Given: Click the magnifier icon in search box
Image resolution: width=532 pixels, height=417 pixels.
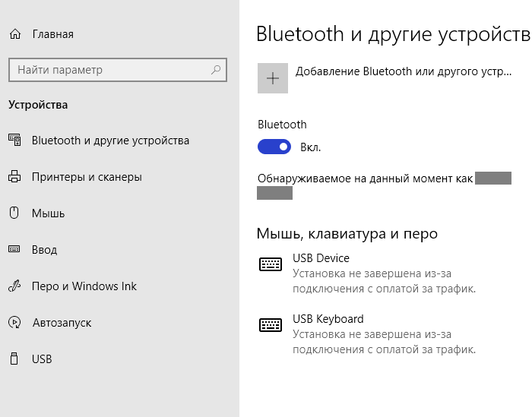Looking at the screenshot, I should tap(216, 70).
